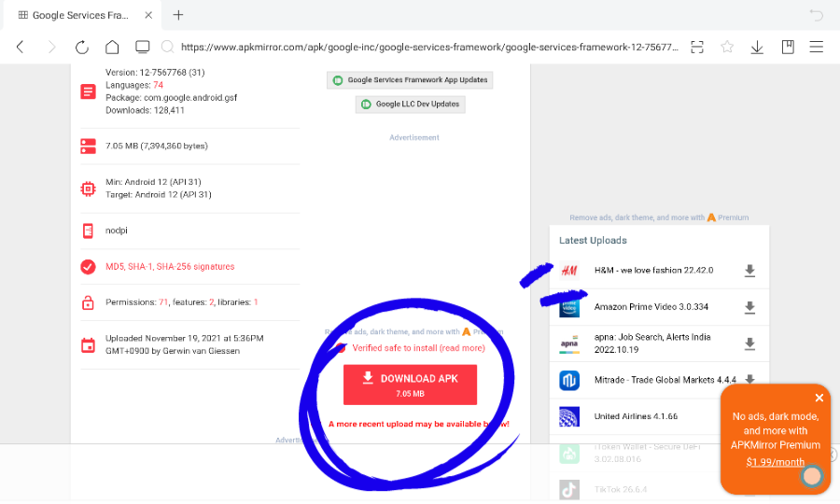This screenshot has height=504, width=840.
Task: Click the nodpi screen icon
Action: coord(88,231)
